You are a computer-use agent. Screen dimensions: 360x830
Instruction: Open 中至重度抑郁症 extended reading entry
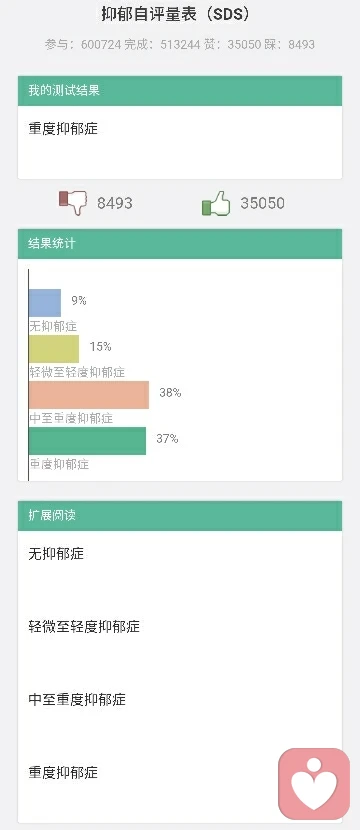[77, 700]
